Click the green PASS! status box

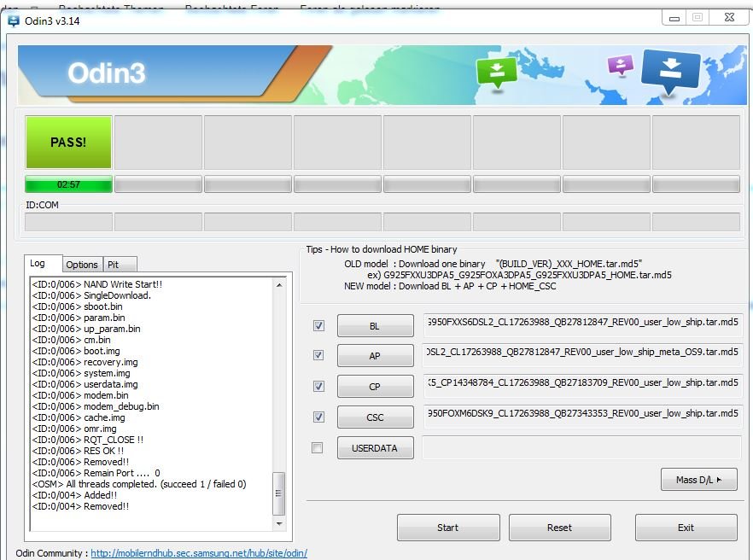[68, 143]
